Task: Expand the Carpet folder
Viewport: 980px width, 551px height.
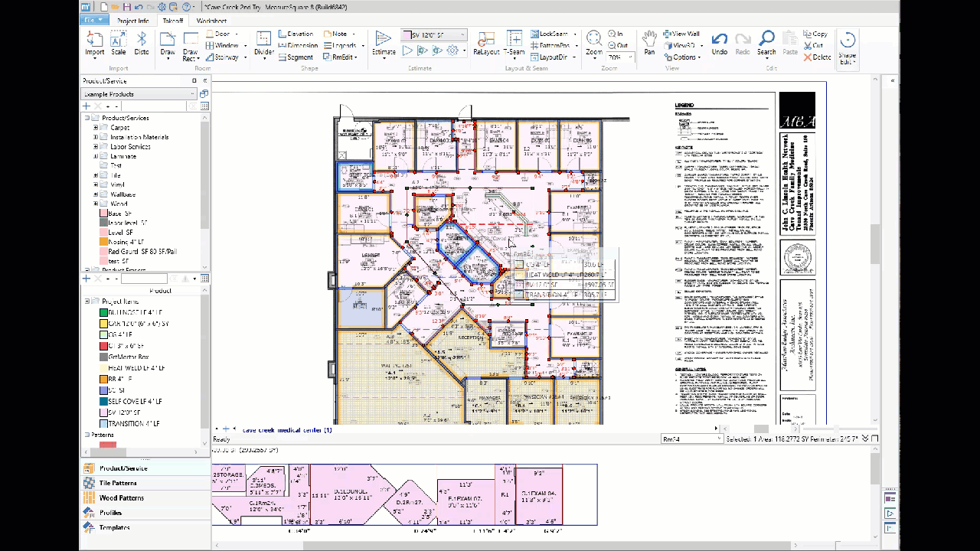Action: (x=96, y=128)
